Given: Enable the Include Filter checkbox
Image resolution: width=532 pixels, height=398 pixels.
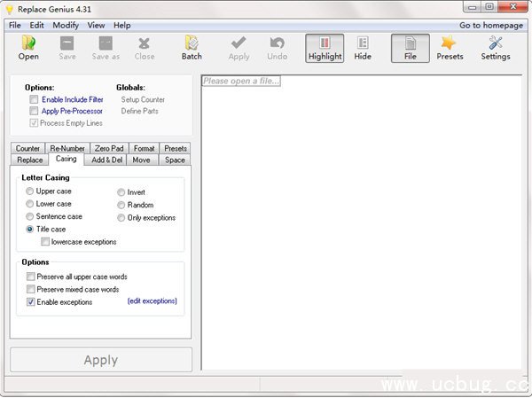Looking at the screenshot, I should click(34, 100).
